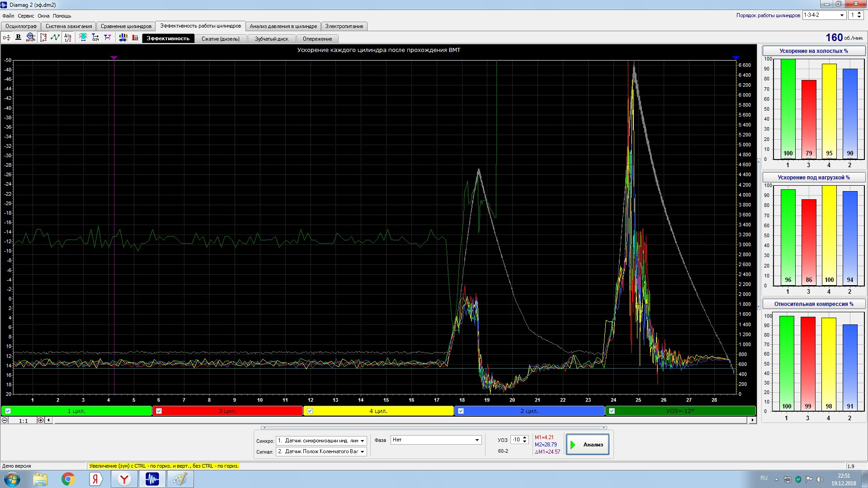
Task: Open the cylinder firing order dropdown
Action: click(x=841, y=15)
